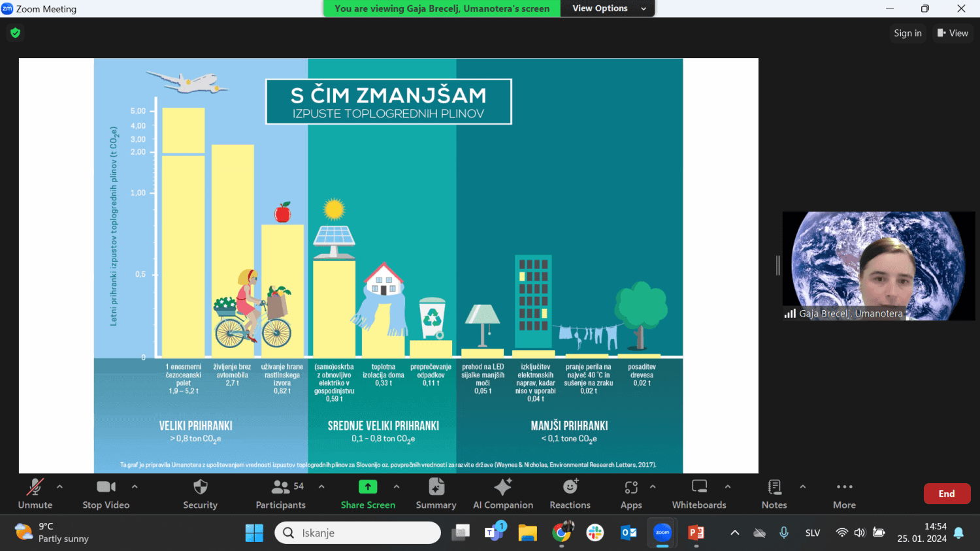The height and width of the screenshot is (551, 980).
Task: Open the Apps menu item
Action: 630,494
